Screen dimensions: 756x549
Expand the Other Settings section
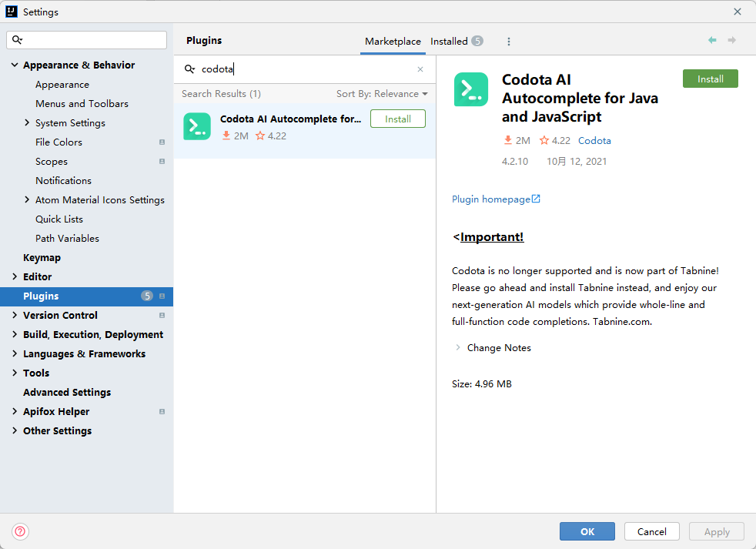pos(15,430)
